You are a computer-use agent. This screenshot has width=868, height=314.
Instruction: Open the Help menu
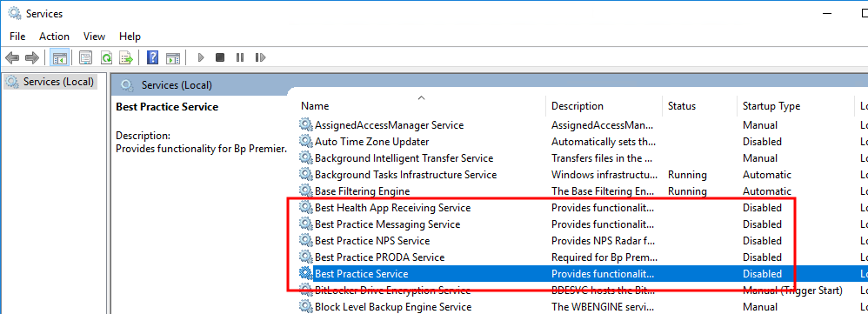[130, 37]
